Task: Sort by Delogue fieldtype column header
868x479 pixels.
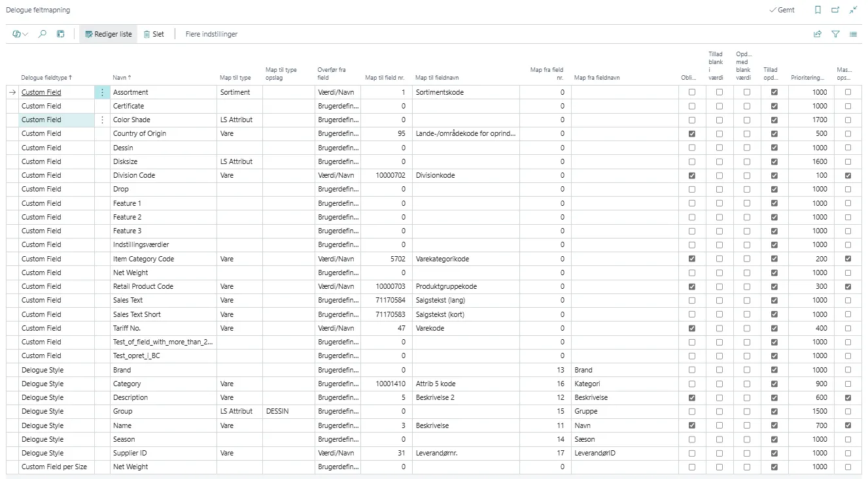Action: click(x=46, y=78)
